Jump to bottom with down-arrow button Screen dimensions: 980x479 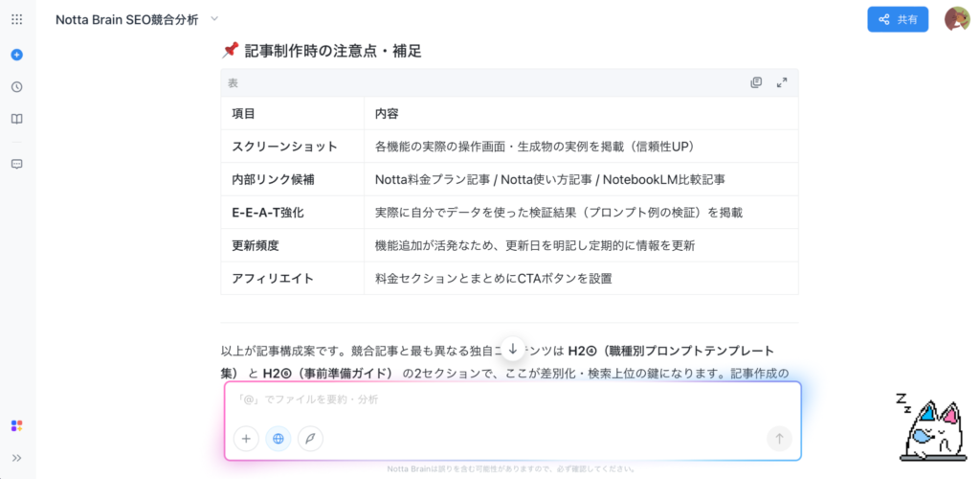[x=513, y=349]
